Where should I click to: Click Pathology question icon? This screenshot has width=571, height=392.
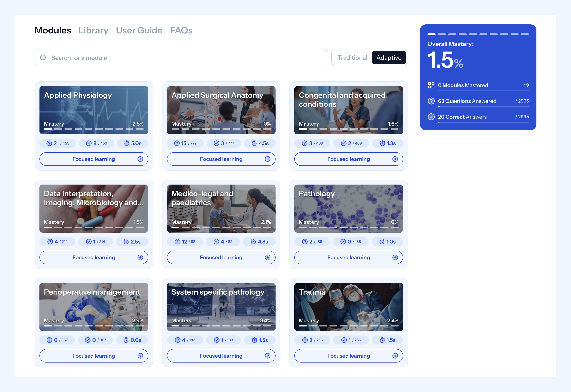[305, 242]
